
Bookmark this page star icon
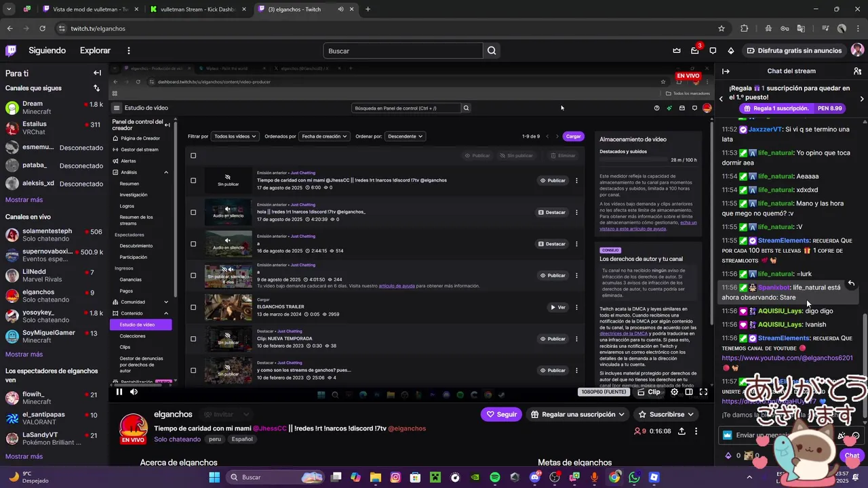point(722,28)
